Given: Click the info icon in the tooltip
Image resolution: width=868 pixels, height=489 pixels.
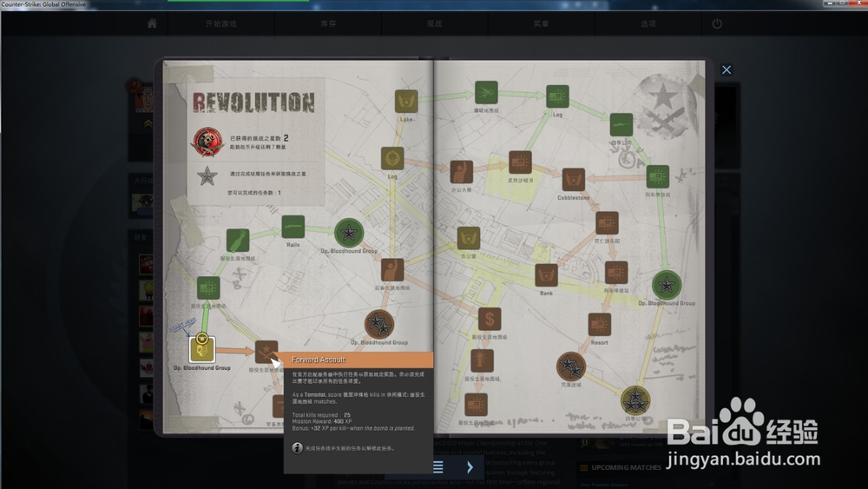Looking at the screenshot, I should [297, 447].
